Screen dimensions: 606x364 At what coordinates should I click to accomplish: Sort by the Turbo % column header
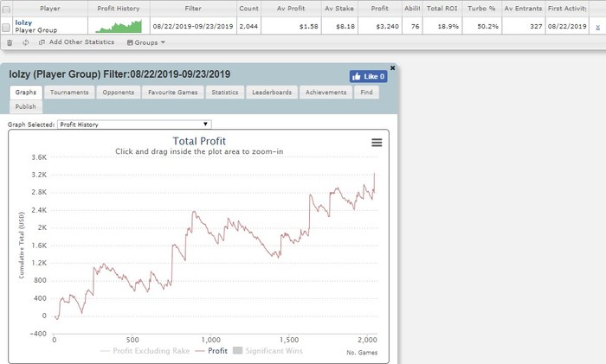tap(481, 8)
